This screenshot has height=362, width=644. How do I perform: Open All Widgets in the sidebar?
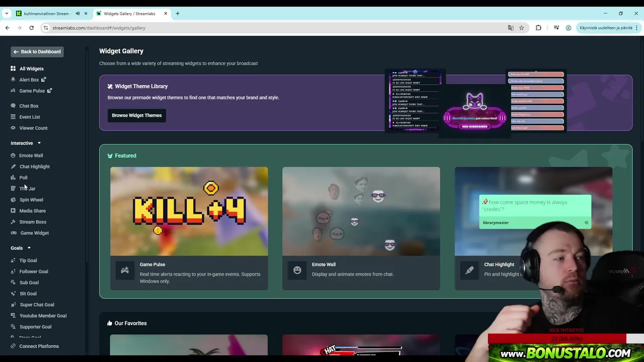point(31,68)
